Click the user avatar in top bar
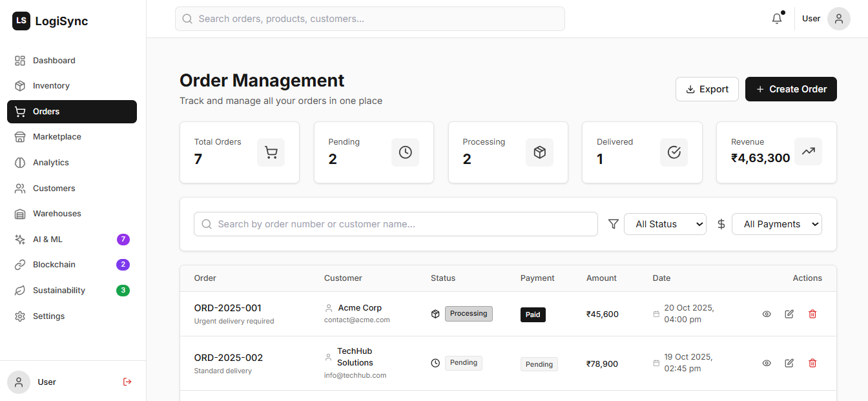This screenshot has height=401, width=868. coord(838,19)
